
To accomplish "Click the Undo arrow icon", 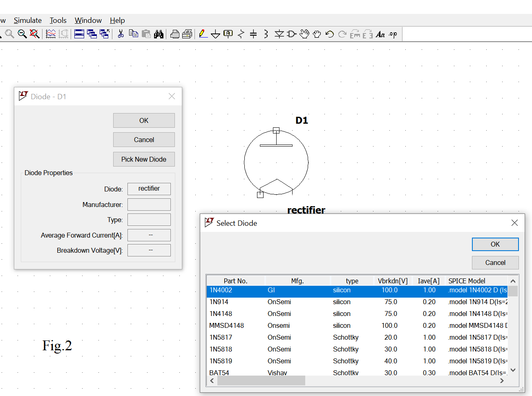I will 330,34.
